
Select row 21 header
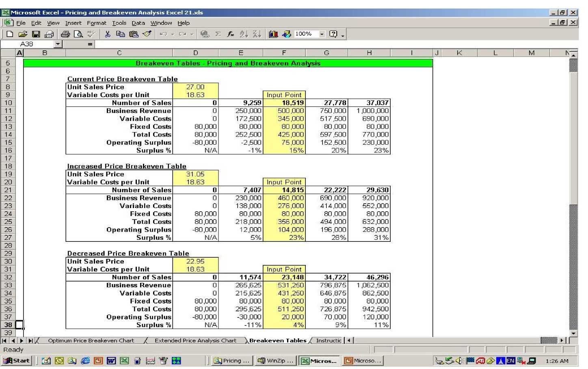(8, 190)
